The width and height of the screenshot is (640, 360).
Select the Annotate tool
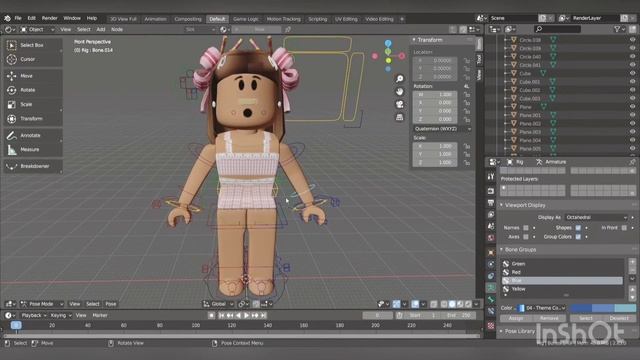tap(33, 136)
